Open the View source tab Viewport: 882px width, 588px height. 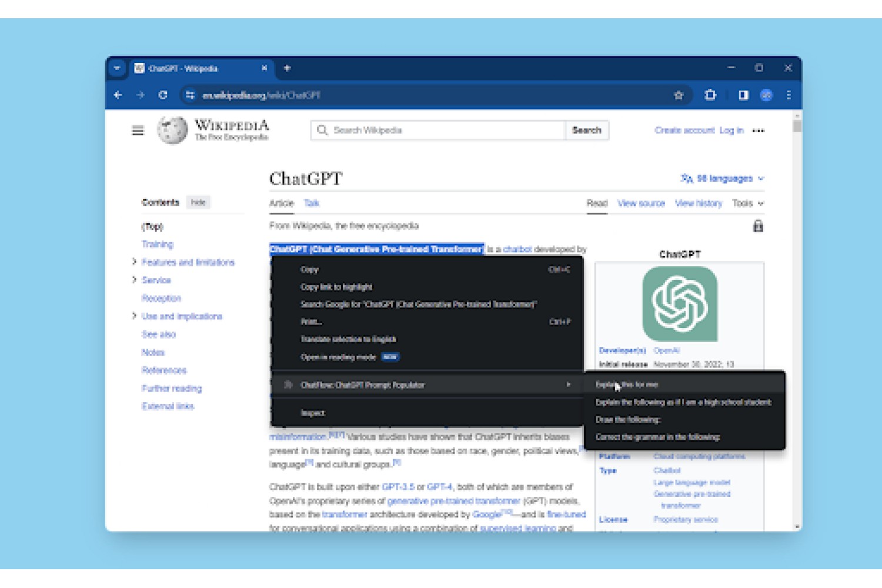tap(641, 203)
